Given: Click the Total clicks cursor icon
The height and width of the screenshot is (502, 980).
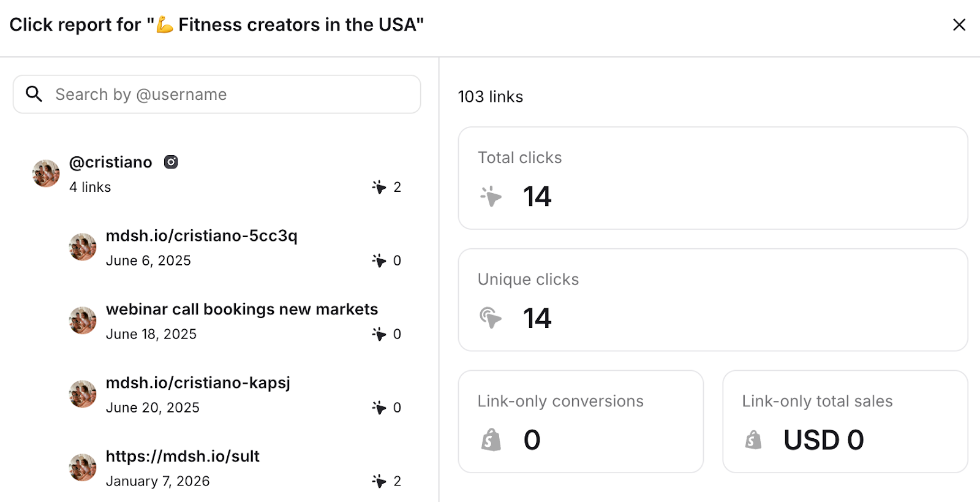Looking at the screenshot, I should point(491,196).
